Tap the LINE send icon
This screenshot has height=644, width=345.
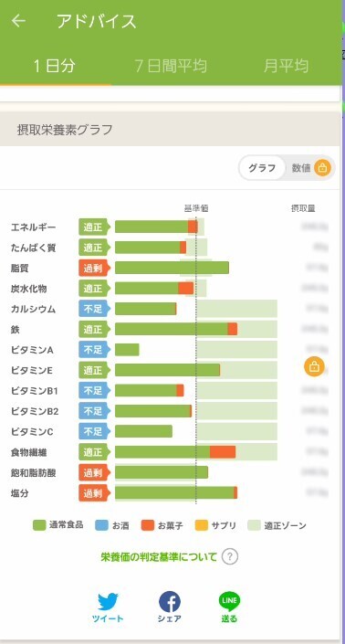pos(229,602)
